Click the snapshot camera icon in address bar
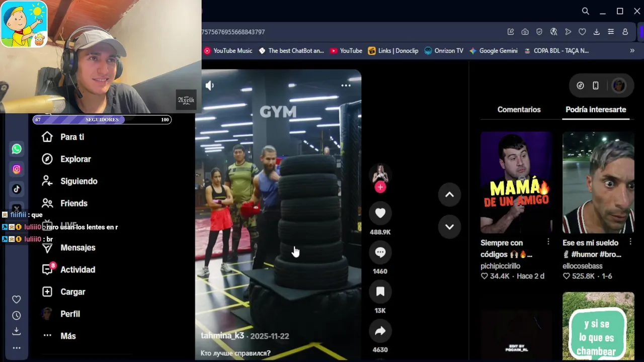Image resolution: width=644 pixels, height=362 pixels. coord(525,32)
